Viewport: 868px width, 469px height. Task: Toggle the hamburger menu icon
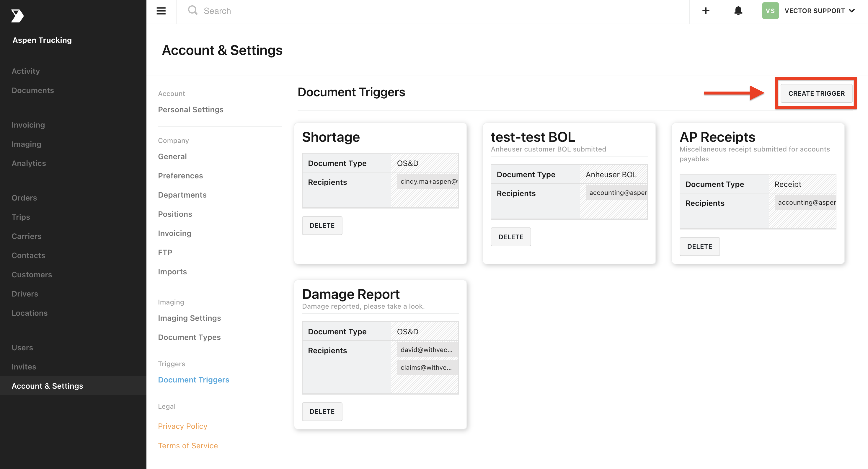[x=161, y=11]
